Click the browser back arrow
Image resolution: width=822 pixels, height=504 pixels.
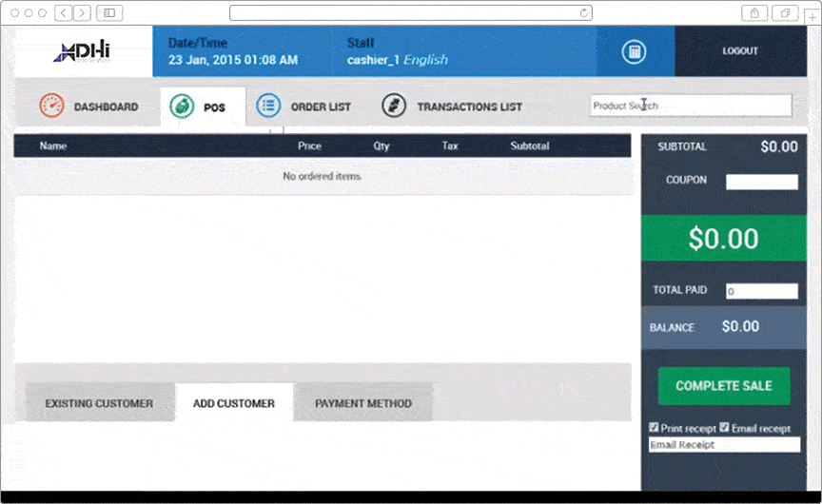(x=63, y=12)
